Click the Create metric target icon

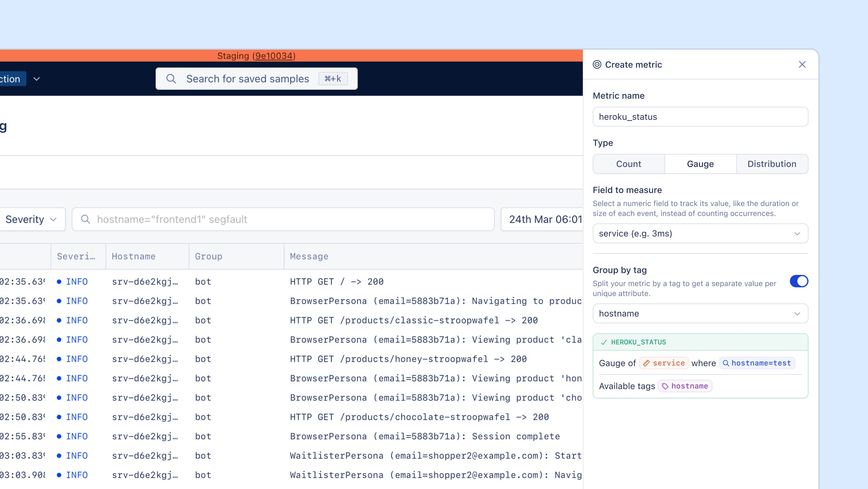(x=597, y=65)
